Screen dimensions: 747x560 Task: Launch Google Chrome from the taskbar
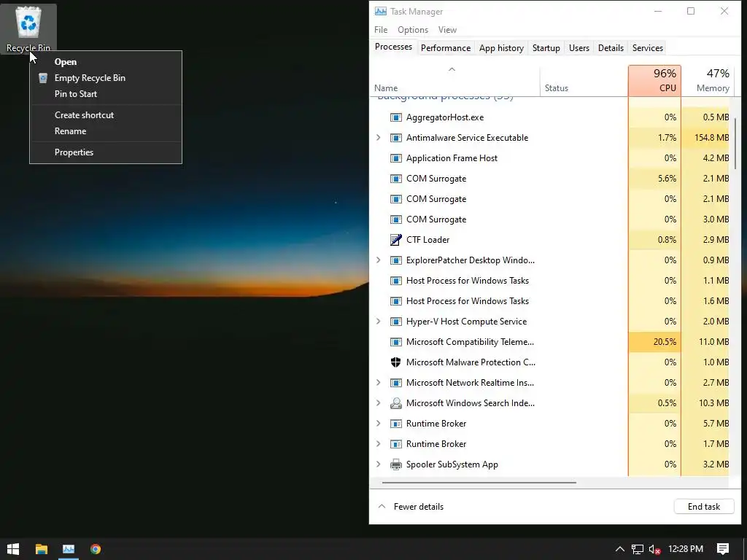[x=96, y=549]
